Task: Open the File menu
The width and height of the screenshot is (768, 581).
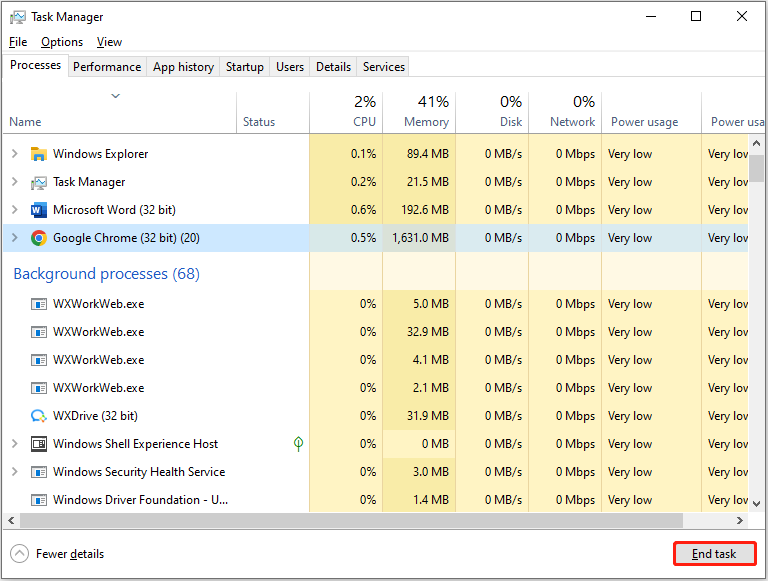Action: (x=18, y=42)
